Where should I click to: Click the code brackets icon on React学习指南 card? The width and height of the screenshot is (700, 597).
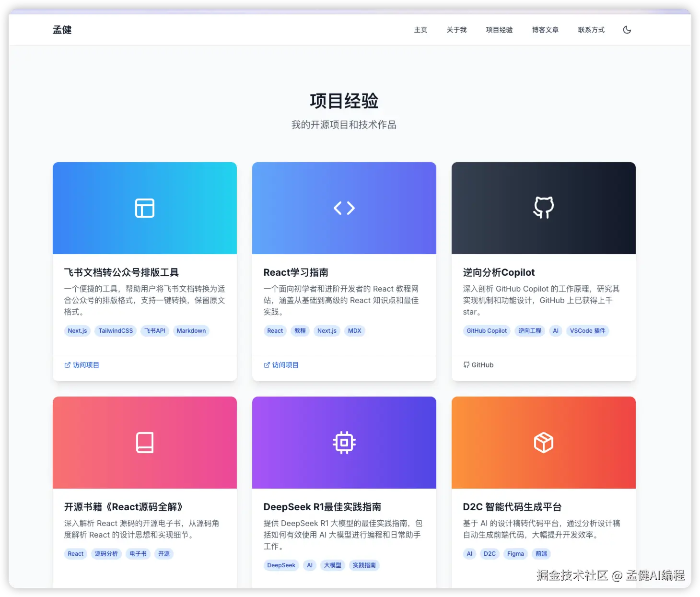coord(344,208)
